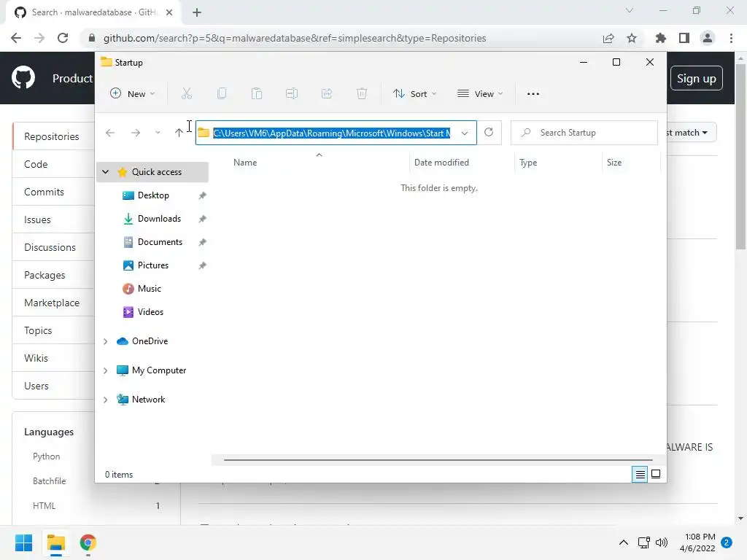Open Product menu in GitHub header
Screen dimensions: 747x560
tap(72, 78)
